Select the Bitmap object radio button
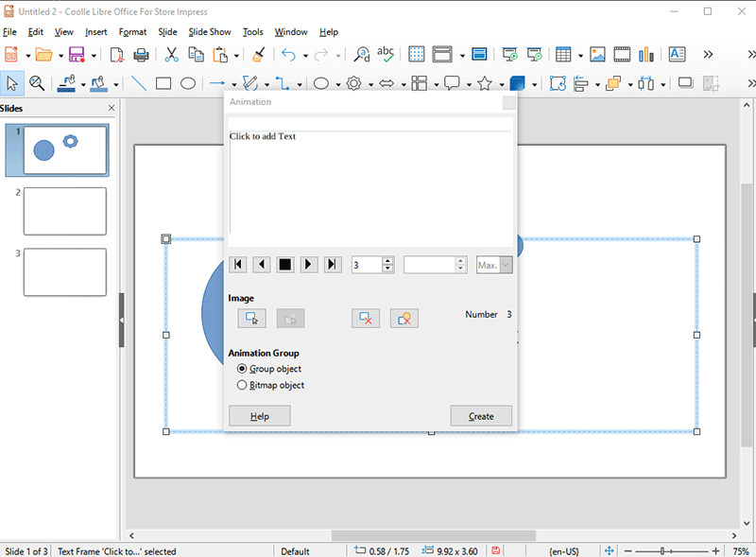 pos(242,386)
